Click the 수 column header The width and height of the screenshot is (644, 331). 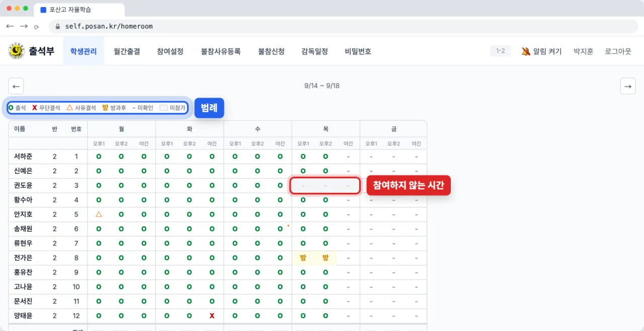(x=258, y=129)
